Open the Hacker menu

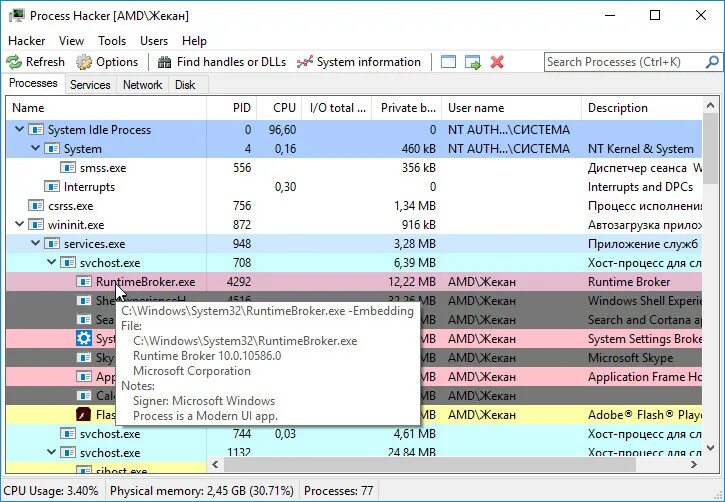(x=27, y=41)
